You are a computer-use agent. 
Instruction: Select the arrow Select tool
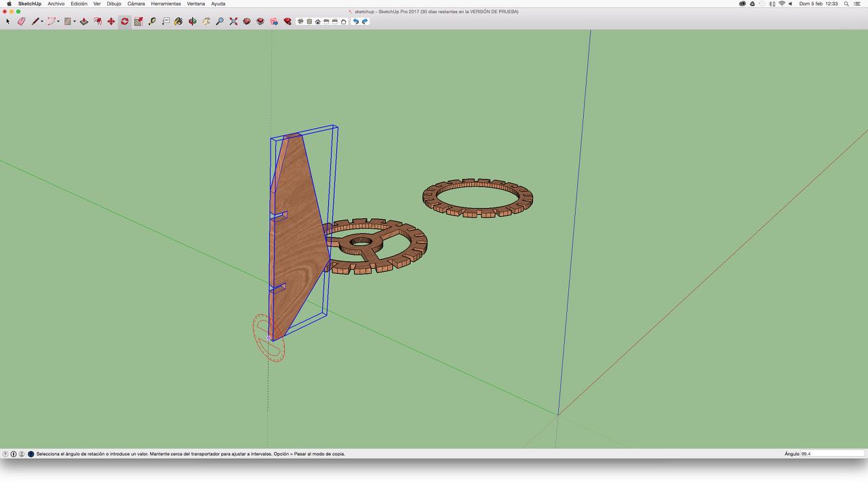8,22
